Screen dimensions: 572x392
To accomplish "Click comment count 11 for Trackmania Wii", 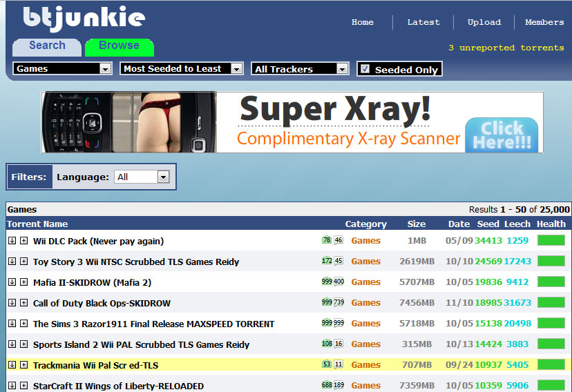I will pyautogui.click(x=339, y=364).
